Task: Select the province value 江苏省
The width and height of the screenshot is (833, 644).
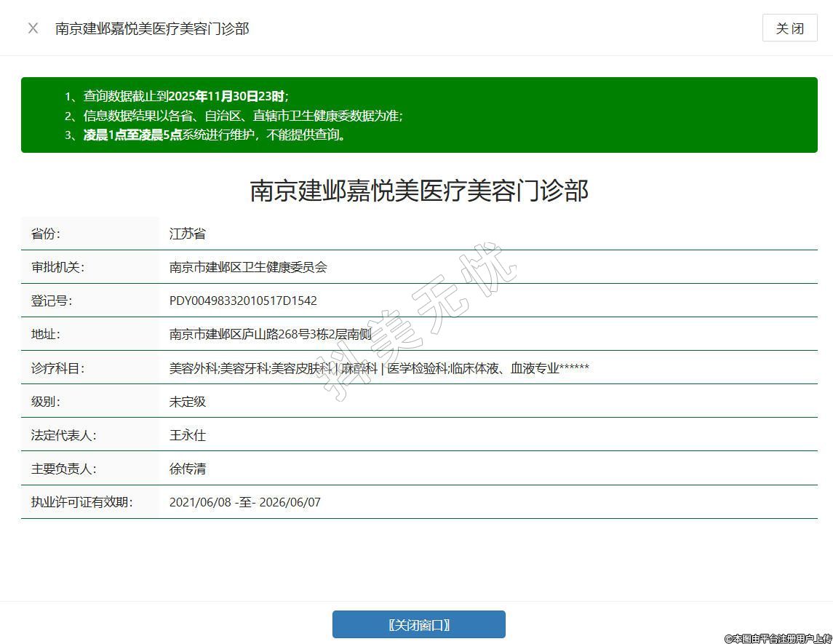Action: (x=187, y=234)
